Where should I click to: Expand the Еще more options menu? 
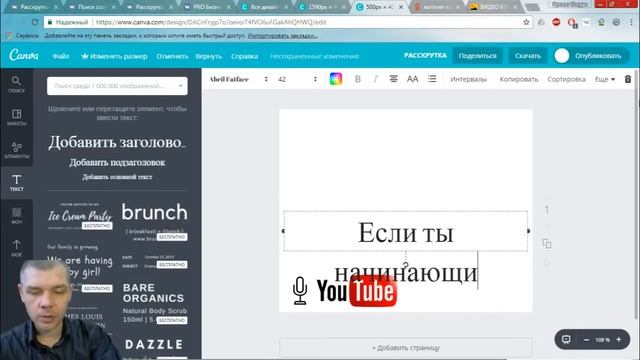(604, 79)
